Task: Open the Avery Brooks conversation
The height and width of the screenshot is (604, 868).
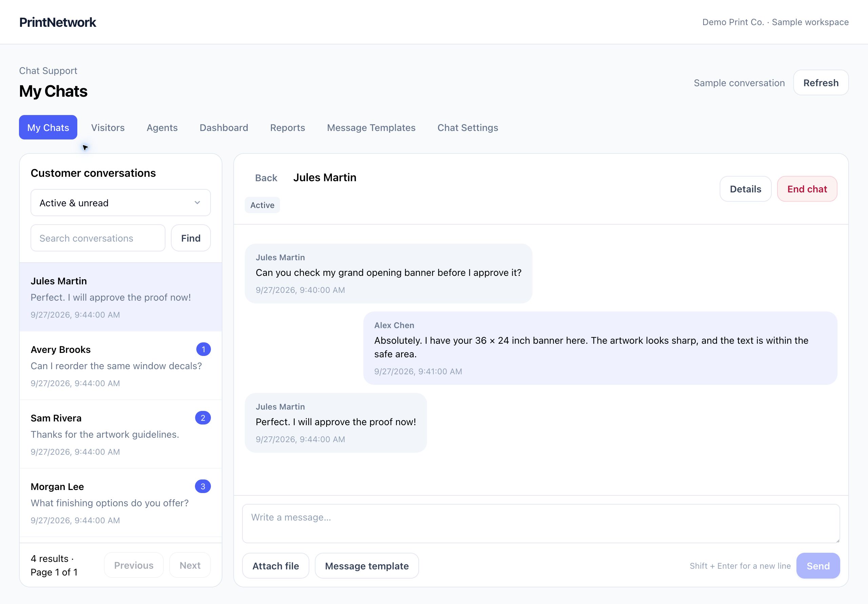Action: [121, 365]
